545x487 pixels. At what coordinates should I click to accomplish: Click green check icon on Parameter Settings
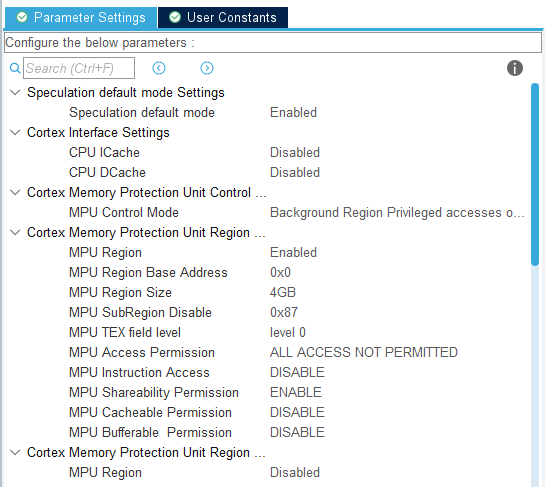(22, 17)
